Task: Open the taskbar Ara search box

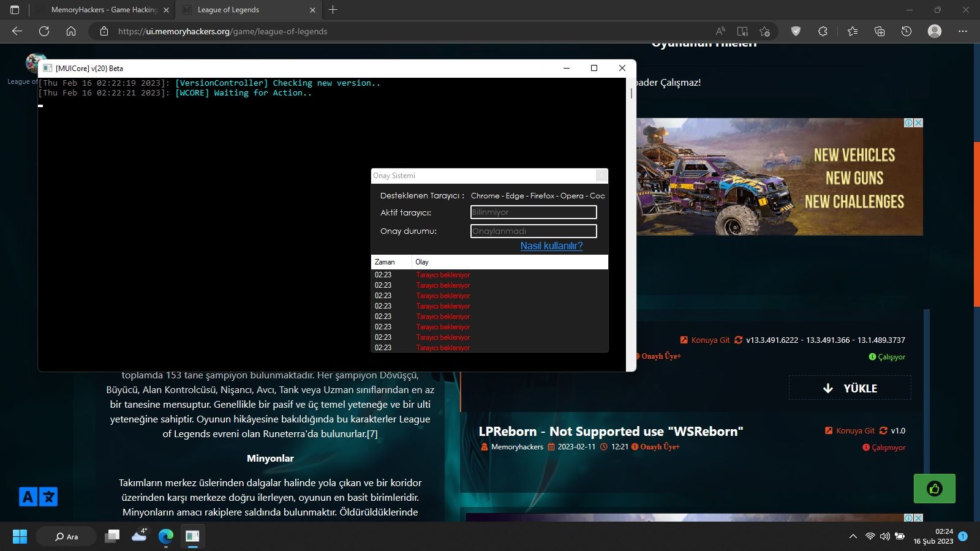Action: pos(66,536)
